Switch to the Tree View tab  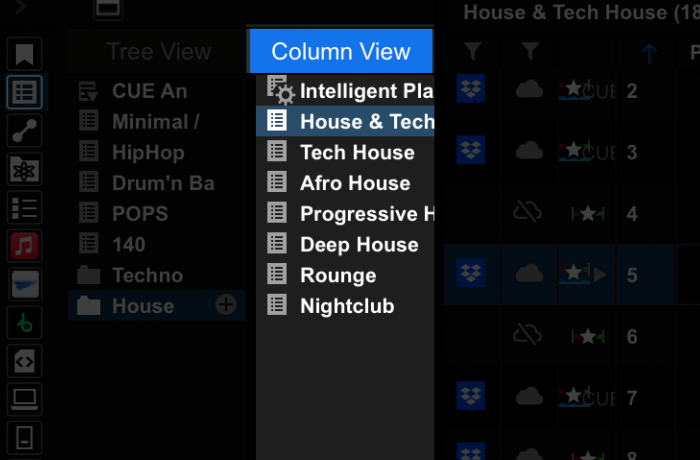point(158,52)
